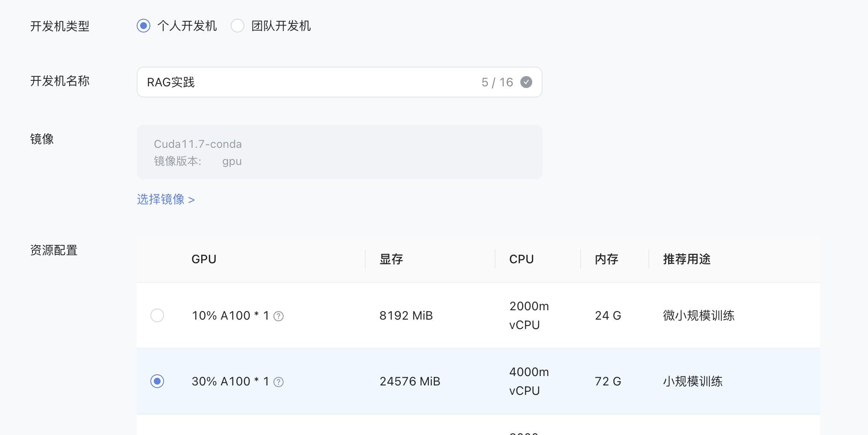Click the 24576 MiB memory cell
868x435 pixels.
point(410,382)
